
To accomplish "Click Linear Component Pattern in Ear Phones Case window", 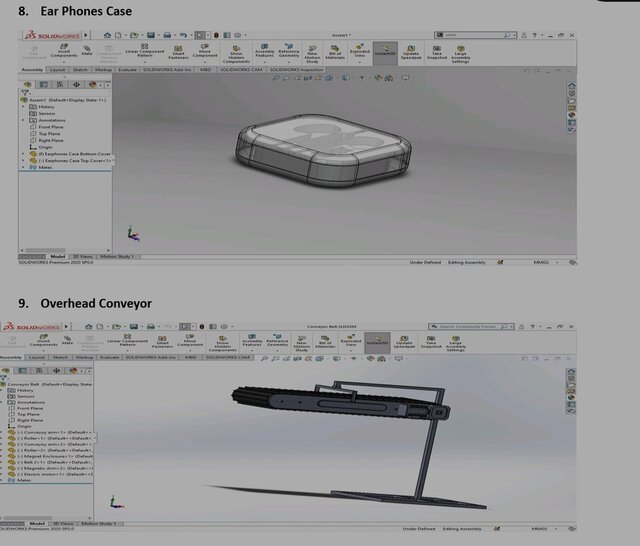I will (144, 51).
